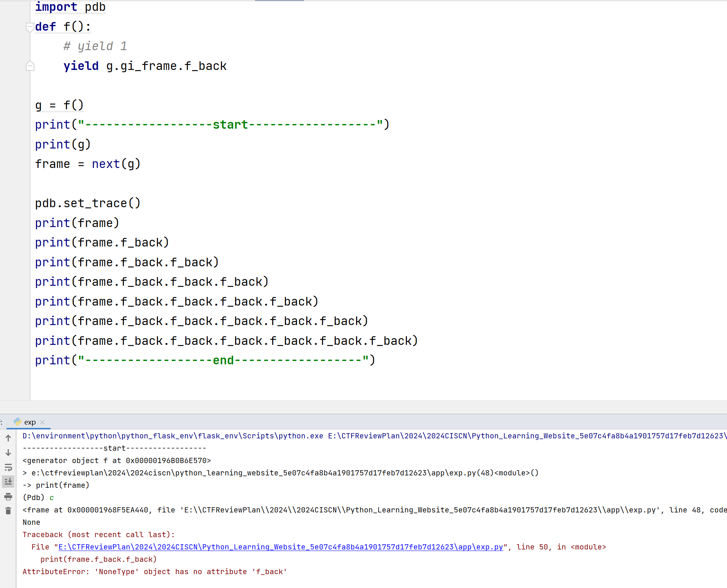Click console line '<generator object f at ...>'
The image size is (727, 588).
point(116,460)
